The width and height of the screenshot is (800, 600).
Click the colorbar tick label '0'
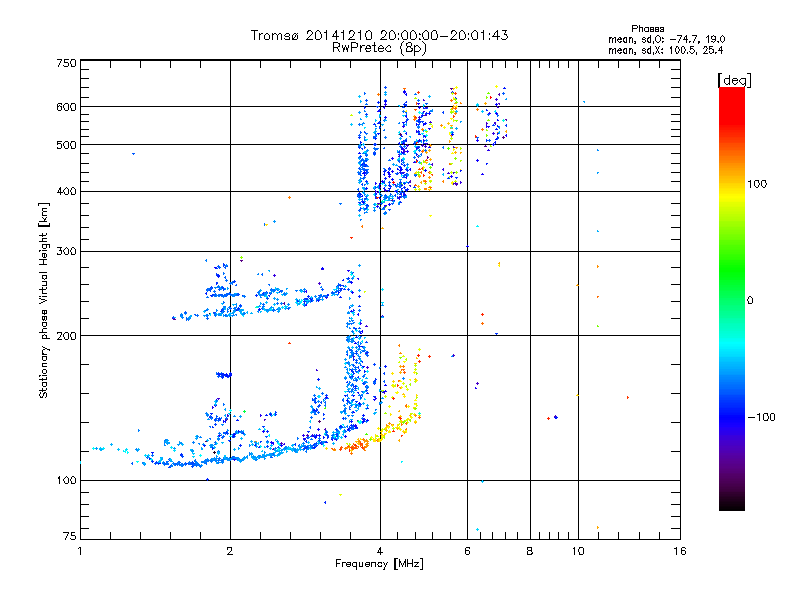coord(750,301)
